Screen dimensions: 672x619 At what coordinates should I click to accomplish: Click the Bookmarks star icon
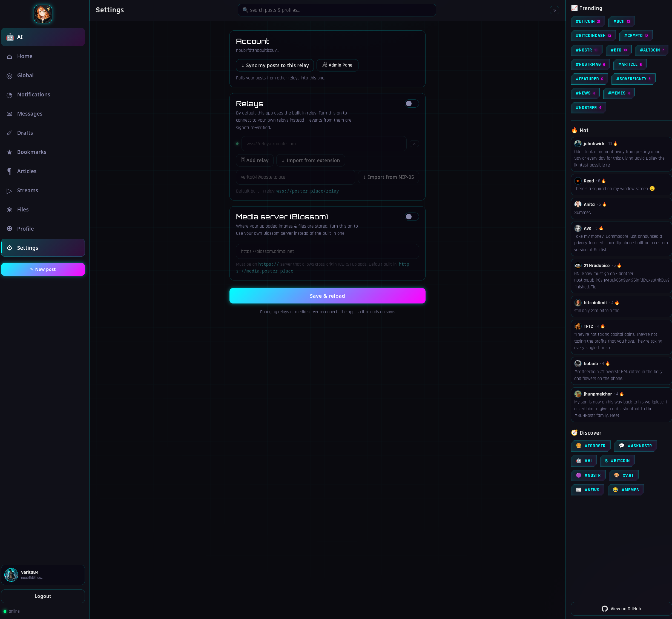(x=9, y=152)
